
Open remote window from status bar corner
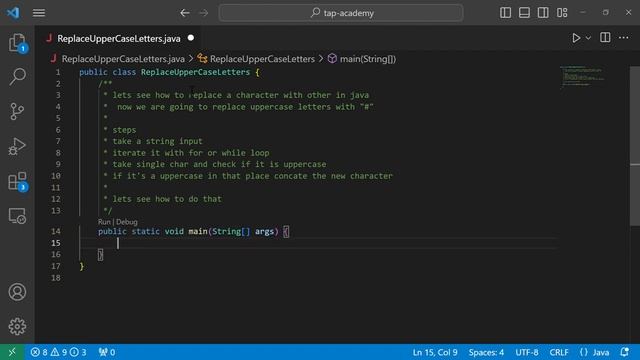[x=12, y=352]
